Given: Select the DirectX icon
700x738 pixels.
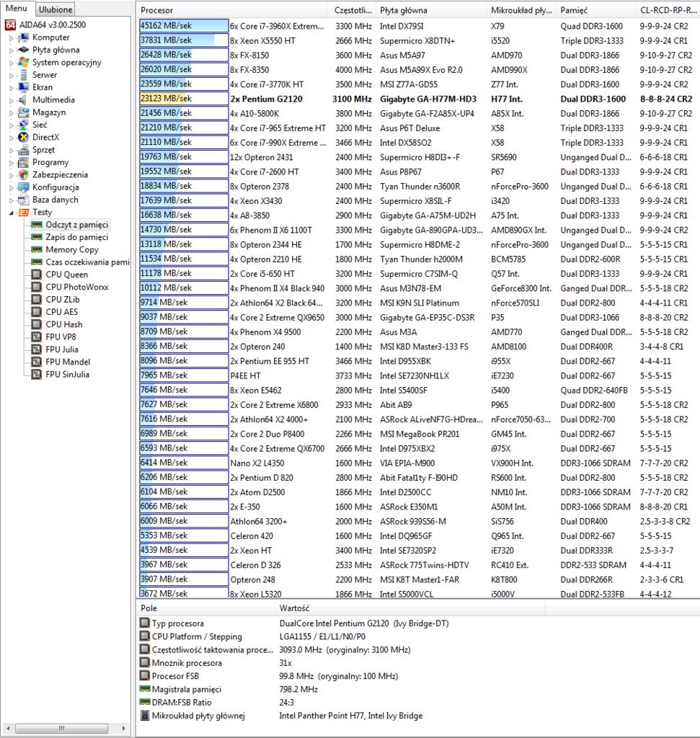Looking at the screenshot, I should click(24, 138).
